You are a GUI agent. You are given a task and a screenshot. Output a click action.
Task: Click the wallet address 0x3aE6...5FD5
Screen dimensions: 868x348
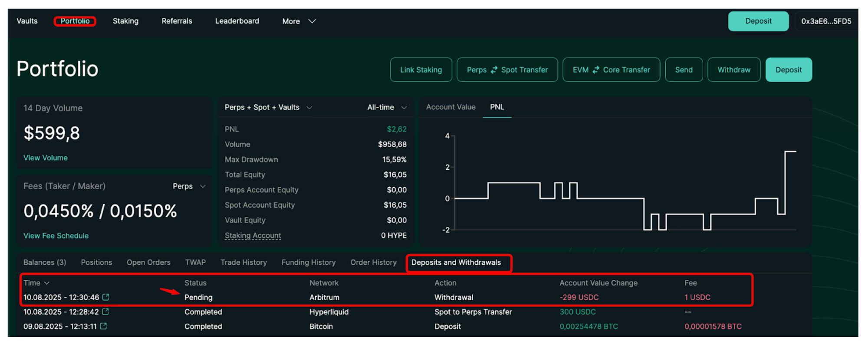pos(825,21)
